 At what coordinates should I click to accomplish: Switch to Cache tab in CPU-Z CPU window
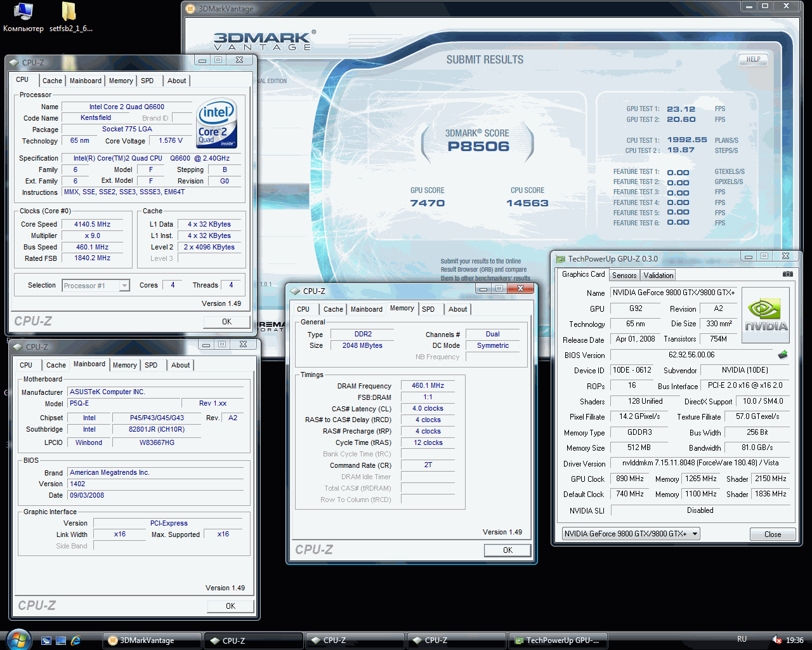52,81
